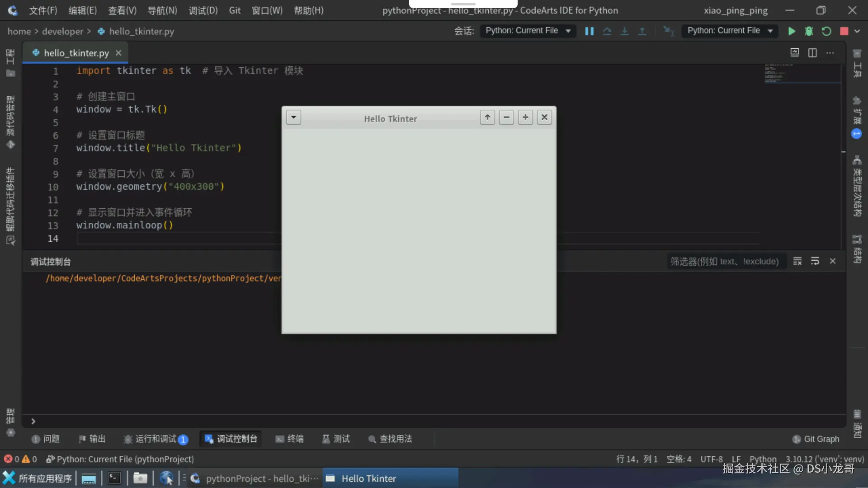Expand the chevron beside stop button
Screen dimensions: 868x488
[857, 31]
